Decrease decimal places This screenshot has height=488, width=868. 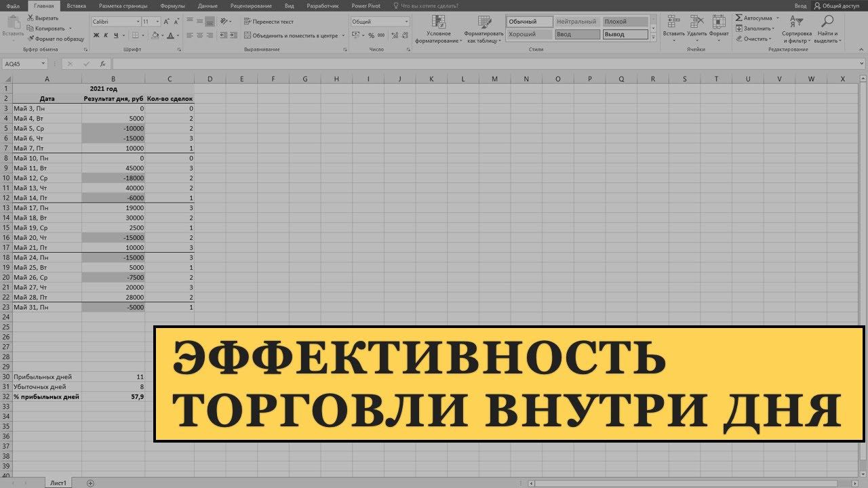pos(404,35)
